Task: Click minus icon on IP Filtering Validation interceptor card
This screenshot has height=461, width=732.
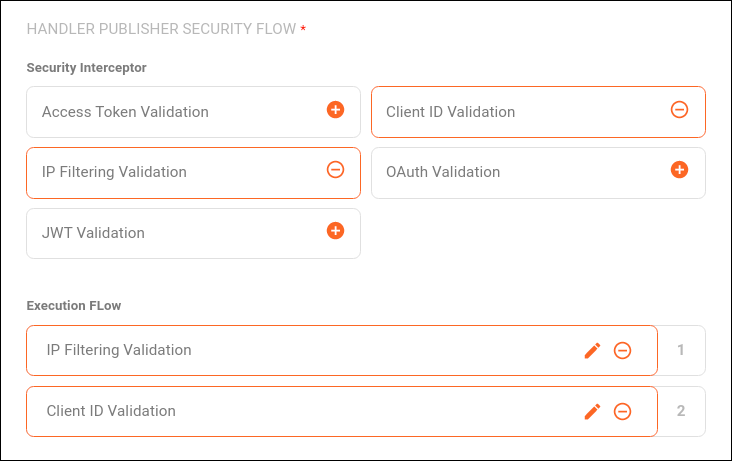Action: tap(336, 170)
